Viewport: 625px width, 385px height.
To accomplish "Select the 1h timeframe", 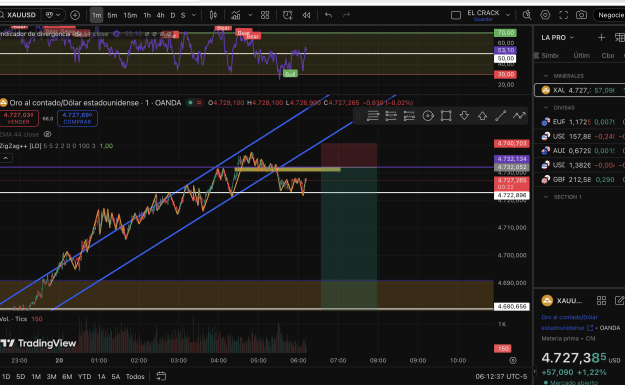I will click(147, 15).
